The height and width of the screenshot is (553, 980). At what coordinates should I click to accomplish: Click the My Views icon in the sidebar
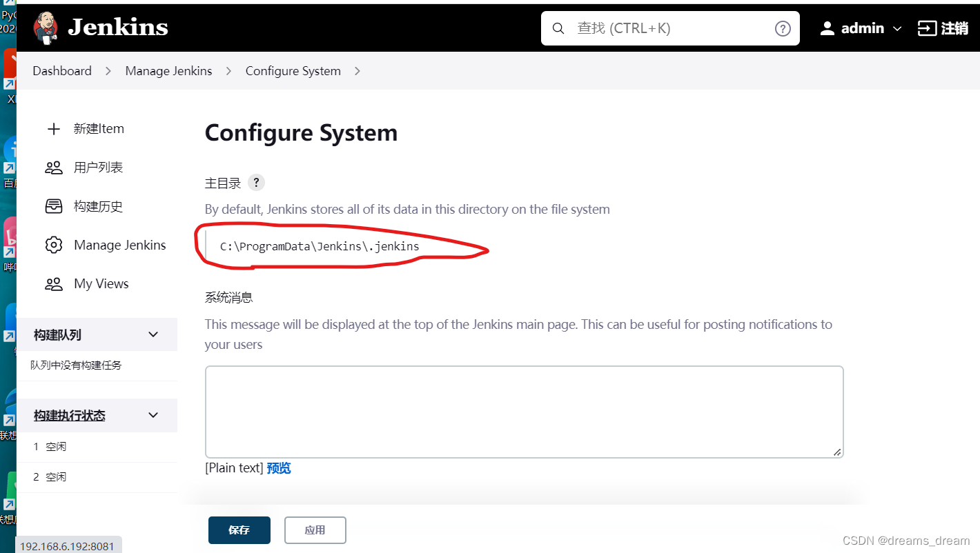pos(54,283)
